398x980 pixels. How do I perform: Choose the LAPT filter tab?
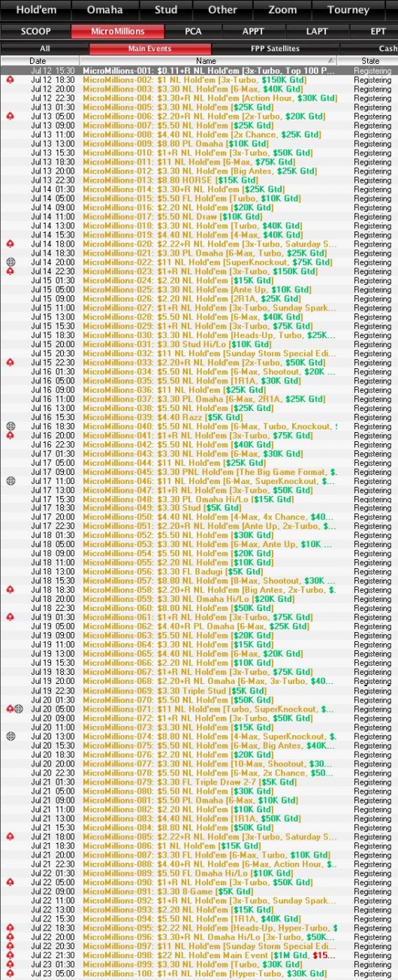(317, 32)
